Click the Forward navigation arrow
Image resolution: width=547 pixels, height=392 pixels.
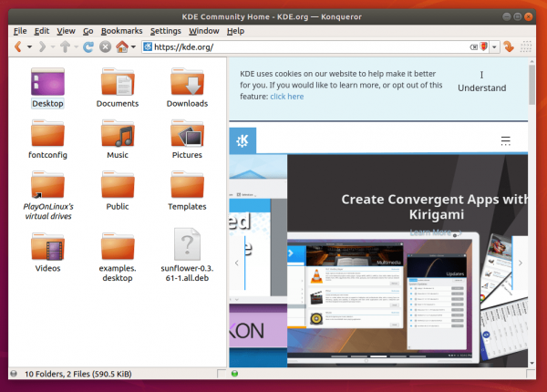click(x=42, y=46)
